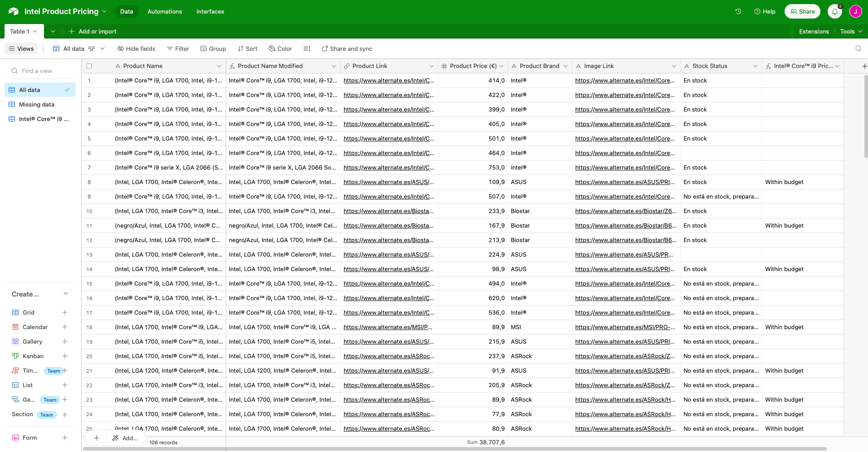Screen dimensions: 868x452
Task: Select Within budget cell in row 8
Action: pos(803,182)
